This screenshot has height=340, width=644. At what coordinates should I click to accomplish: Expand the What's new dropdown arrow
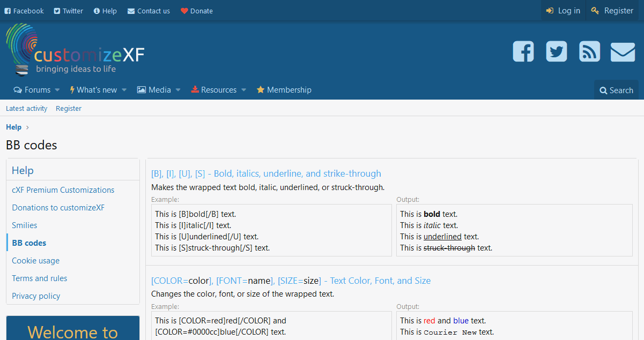coord(124,90)
